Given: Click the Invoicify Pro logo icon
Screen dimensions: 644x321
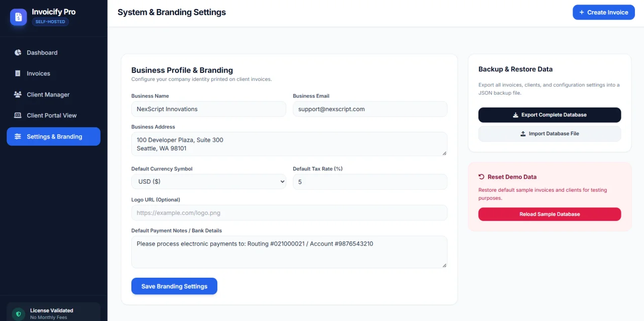Looking at the screenshot, I should (x=19, y=17).
